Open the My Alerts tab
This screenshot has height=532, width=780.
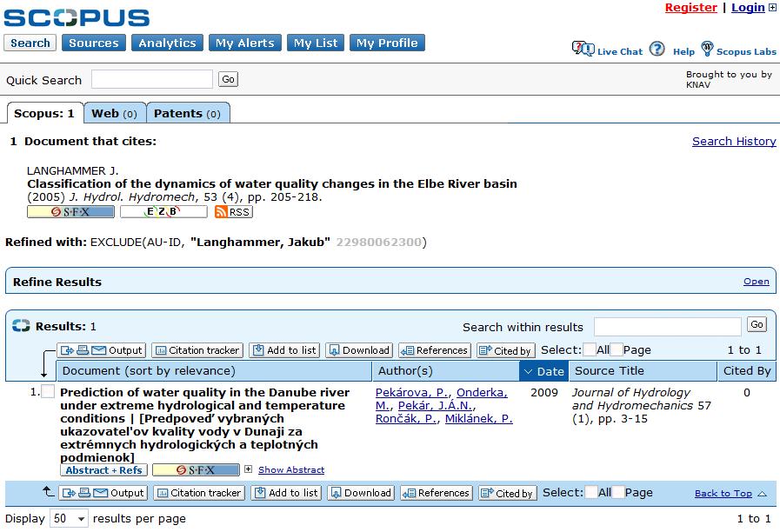click(x=245, y=43)
